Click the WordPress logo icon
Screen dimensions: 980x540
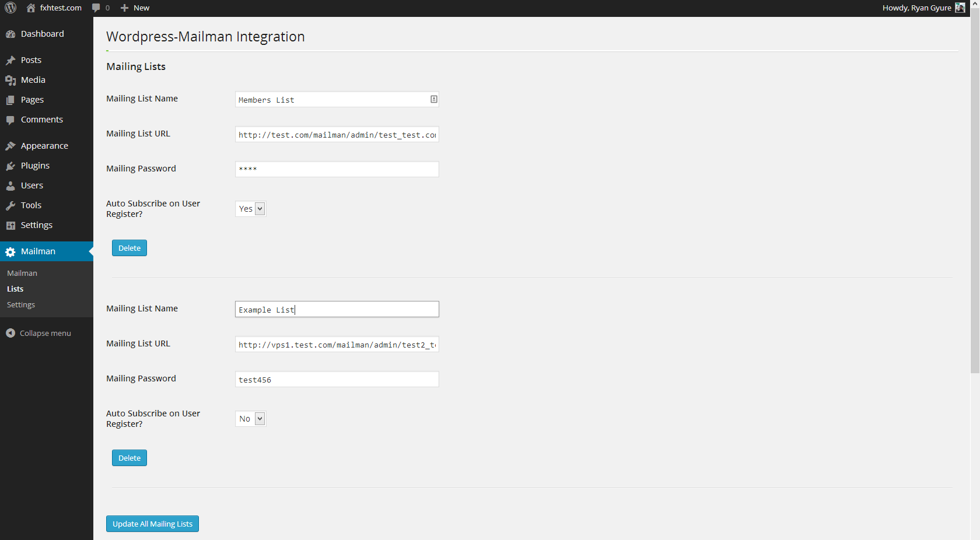tap(10, 8)
